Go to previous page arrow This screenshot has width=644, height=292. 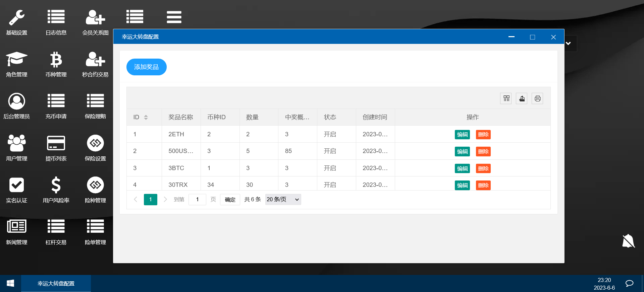(x=136, y=199)
